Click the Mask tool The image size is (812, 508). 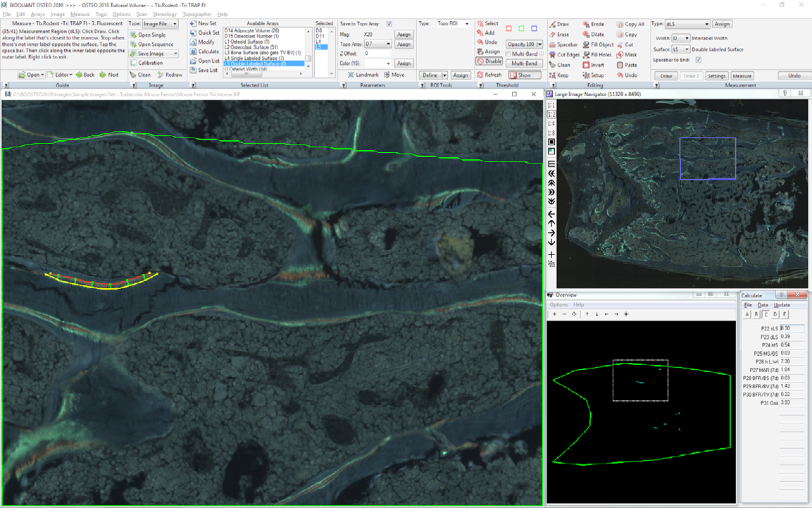[627, 55]
